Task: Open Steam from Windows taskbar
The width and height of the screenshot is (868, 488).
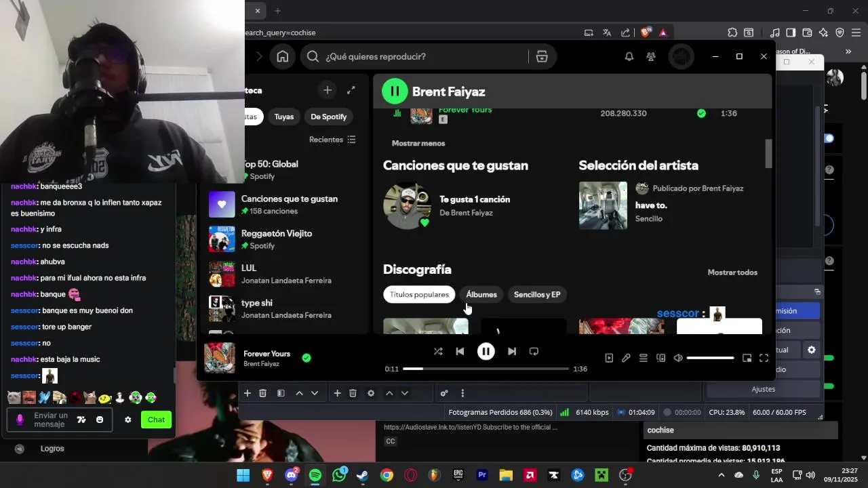Action: 363,475
